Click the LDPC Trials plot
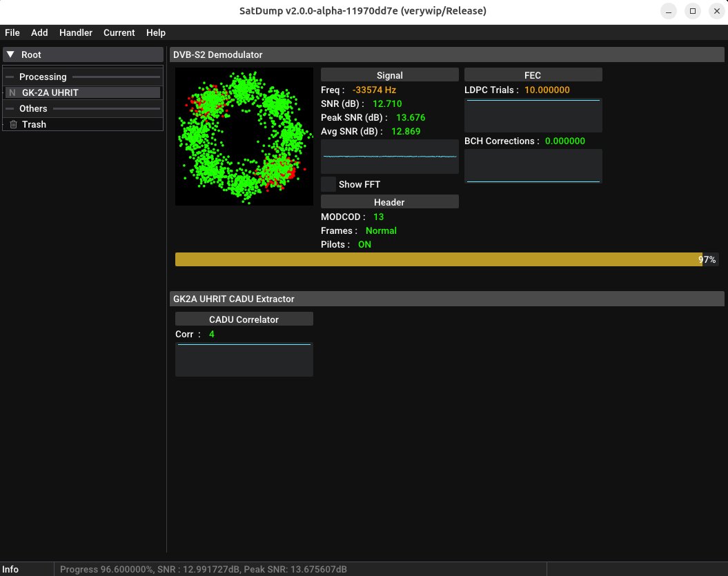This screenshot has height=576, width=728. point(533,115)
